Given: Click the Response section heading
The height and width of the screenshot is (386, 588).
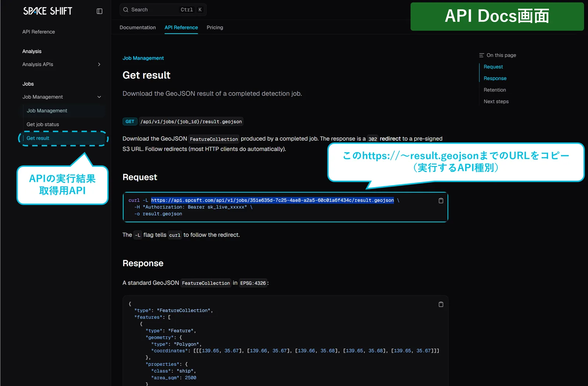Looking at the screenshot, I should click(143, 263).
